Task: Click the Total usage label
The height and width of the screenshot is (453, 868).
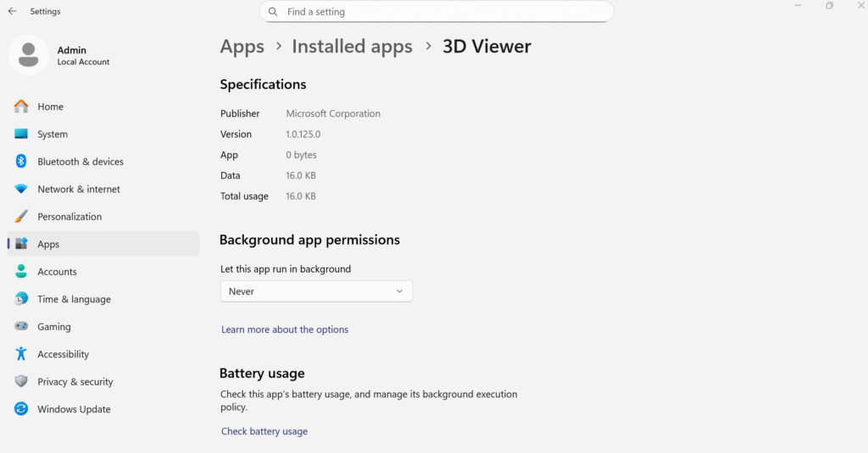Action: coord(244,196)
